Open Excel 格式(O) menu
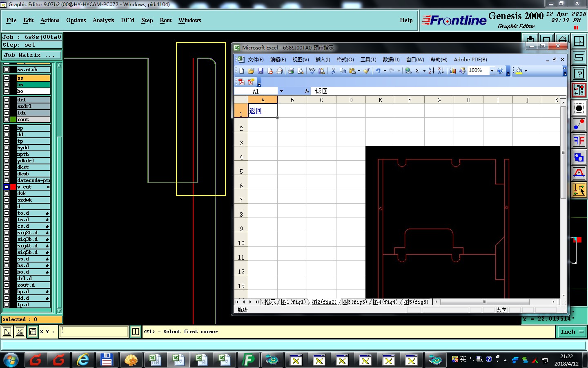Viewport: 588px width, 368px height. tap(345, 60)
